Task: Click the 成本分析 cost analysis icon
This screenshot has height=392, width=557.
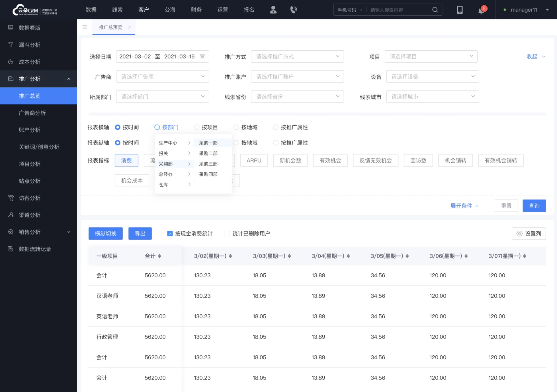Action: click(x=11, y=62)
